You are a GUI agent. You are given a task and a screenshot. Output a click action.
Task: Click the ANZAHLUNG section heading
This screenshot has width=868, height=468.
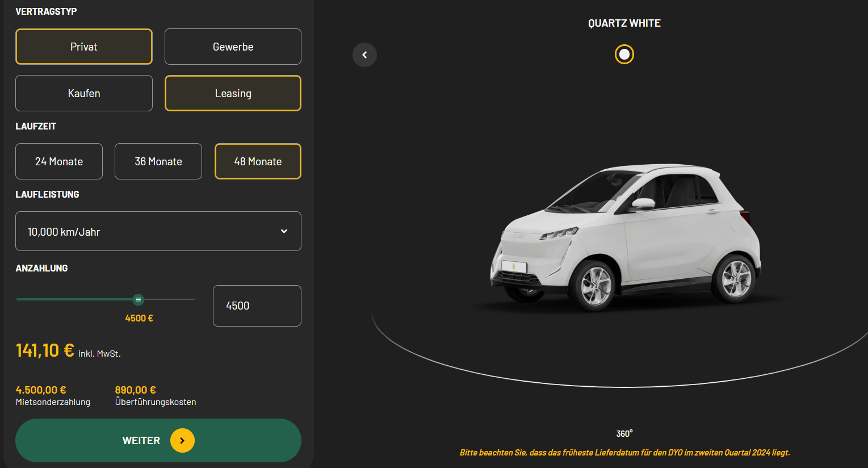pyautogui.click(x=41, y=268)
